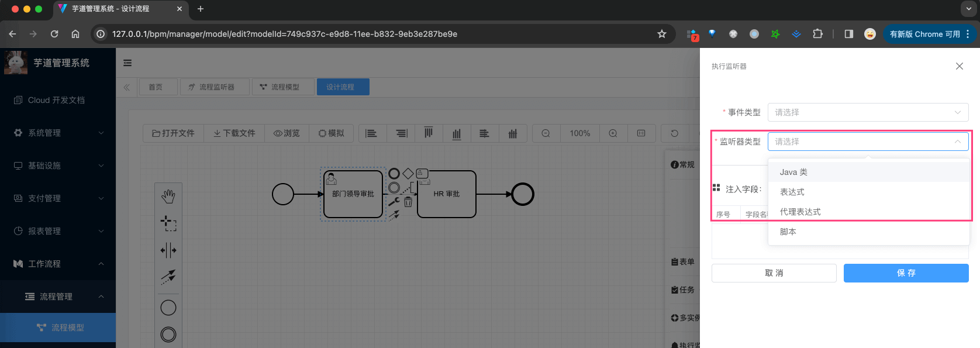Choose '脚本' option in dropdown list
Screen dimensions: 980x348
click(788, 232)
